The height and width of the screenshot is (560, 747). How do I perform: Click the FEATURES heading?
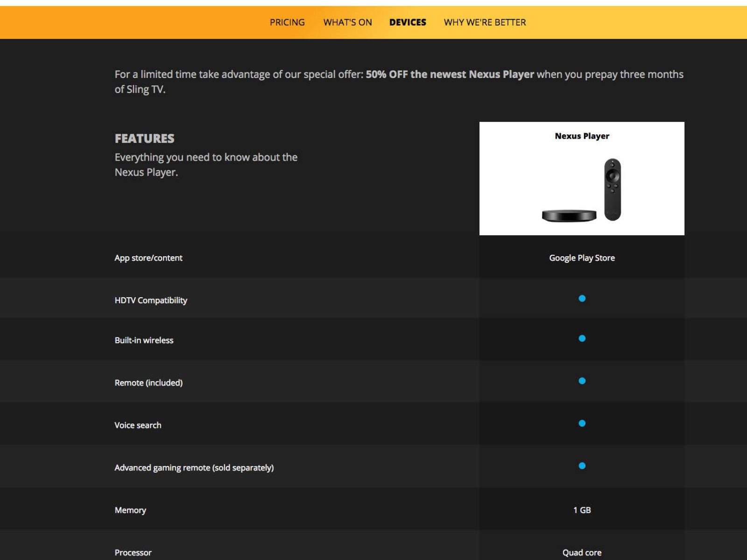[144, 139]
